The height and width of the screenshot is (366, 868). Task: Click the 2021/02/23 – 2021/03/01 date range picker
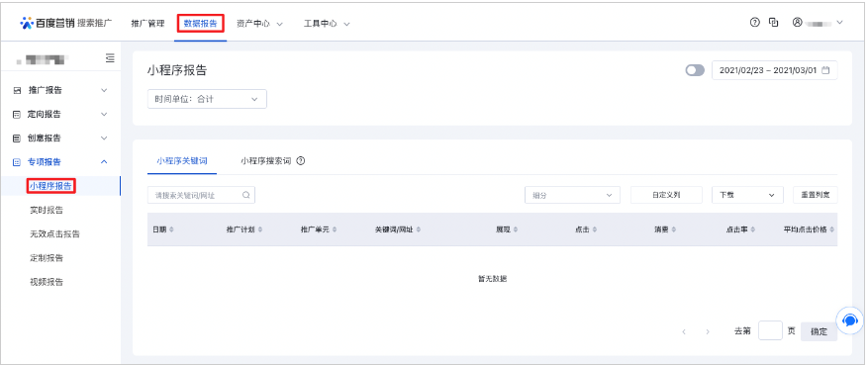point(774,70)
